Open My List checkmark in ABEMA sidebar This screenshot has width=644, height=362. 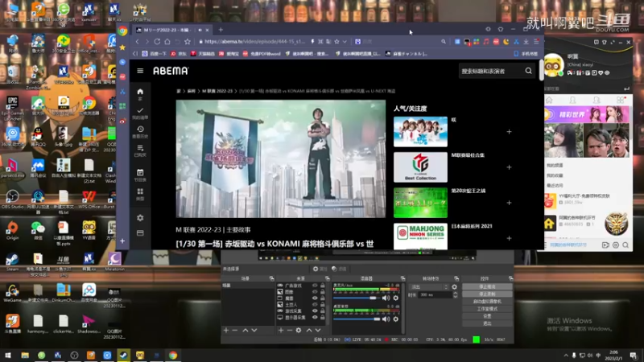pyautogui.click(x=140, y=113)
